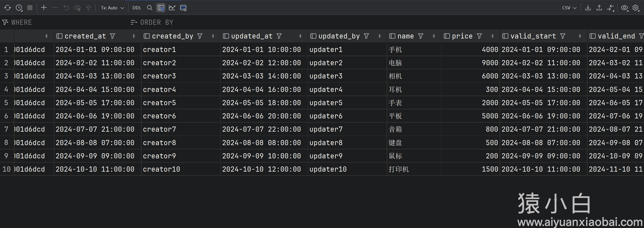Viewport: 644px width, 228px height.
Task: Click the valid_start column header
Action: 533,36
